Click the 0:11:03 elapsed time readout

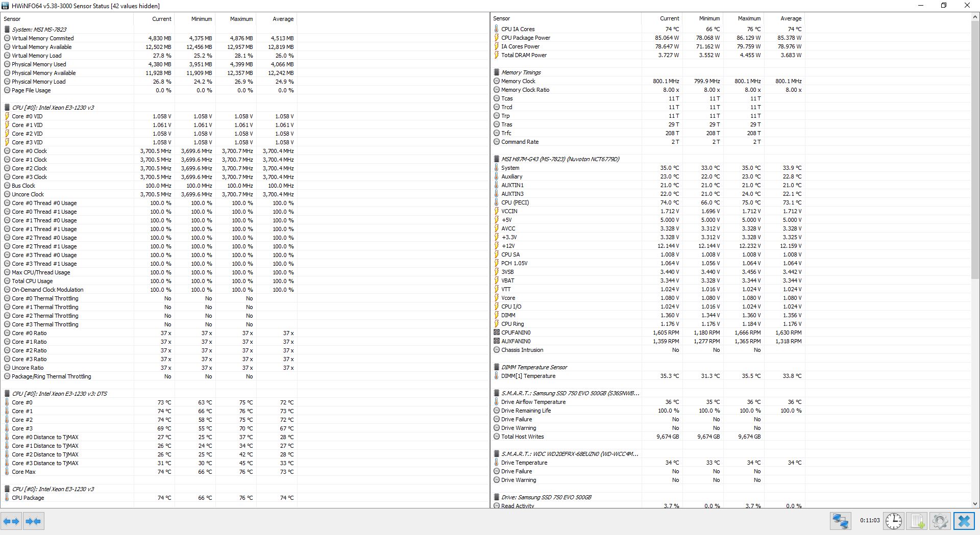point(870,521)
